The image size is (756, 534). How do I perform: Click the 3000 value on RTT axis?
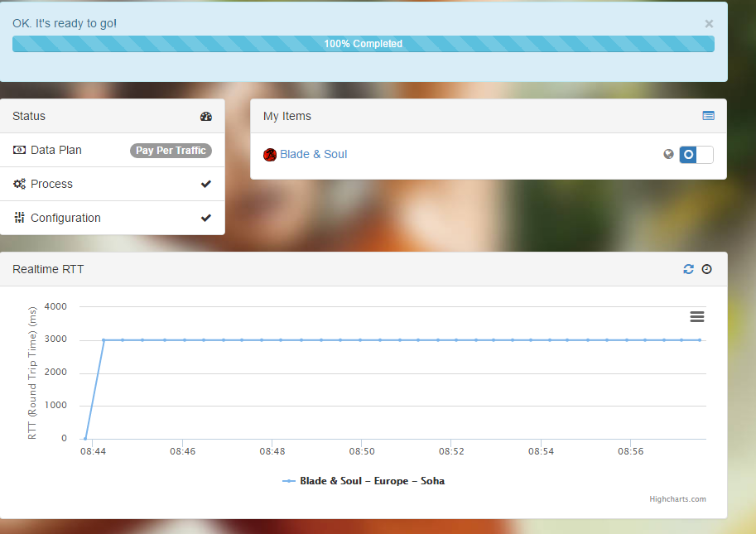click(55, 339)
